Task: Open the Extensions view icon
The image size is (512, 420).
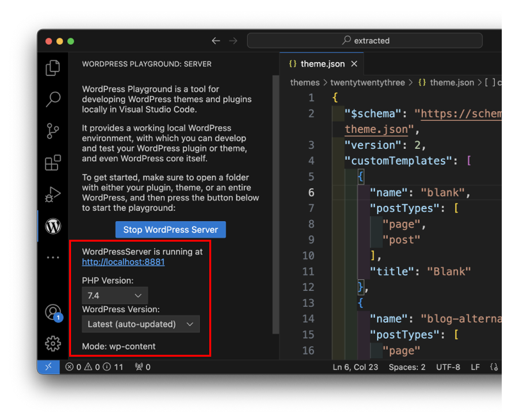Action: 53,162
